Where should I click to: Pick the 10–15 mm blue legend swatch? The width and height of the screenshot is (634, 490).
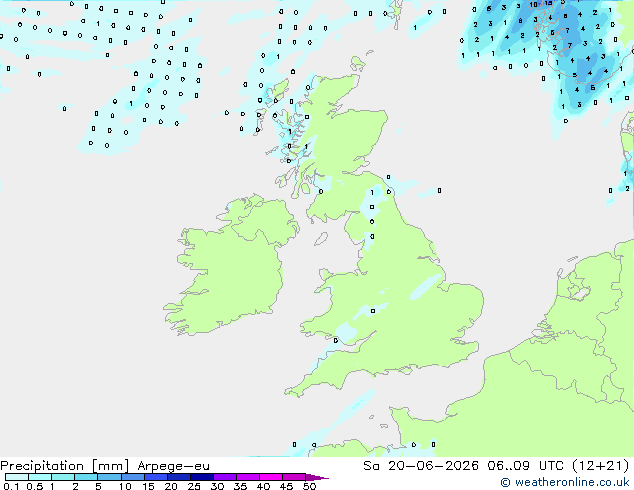tap(132, 477)
